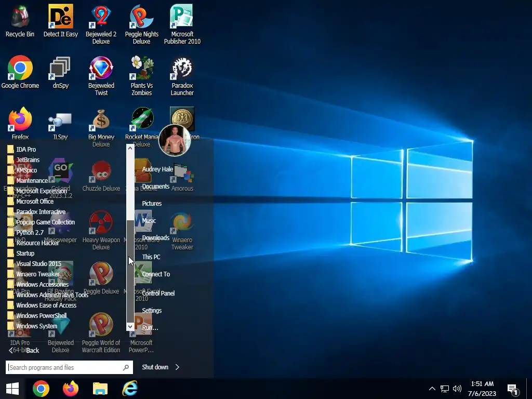Launch Winaero Tweaker desktop shortcut
The height and width of the screenshot is (399, 532).
(182, 230)
